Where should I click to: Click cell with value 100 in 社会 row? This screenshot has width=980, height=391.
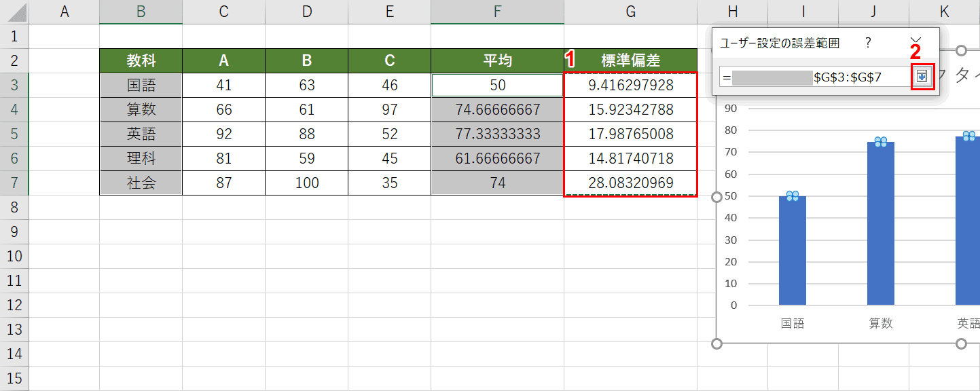[307, 183]
